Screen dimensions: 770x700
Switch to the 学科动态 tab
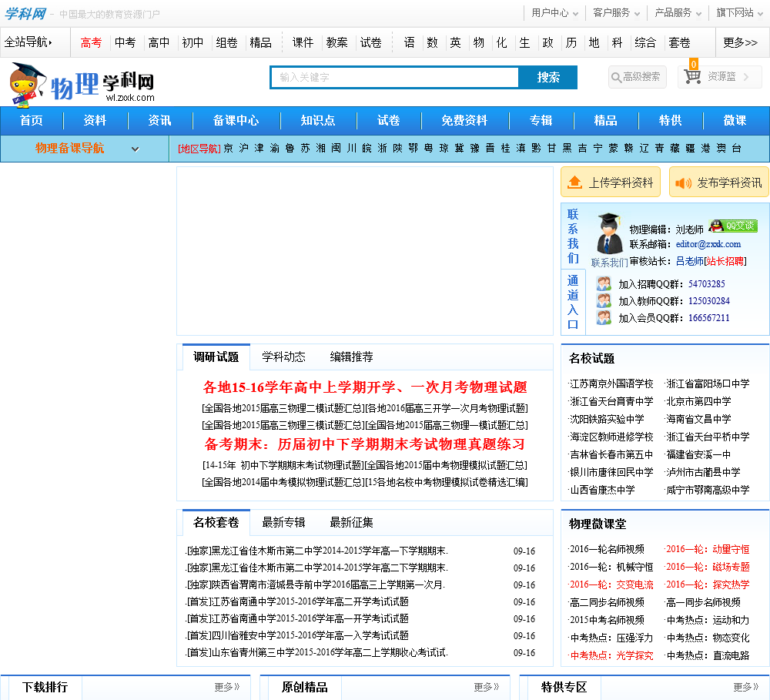(283, 357)
